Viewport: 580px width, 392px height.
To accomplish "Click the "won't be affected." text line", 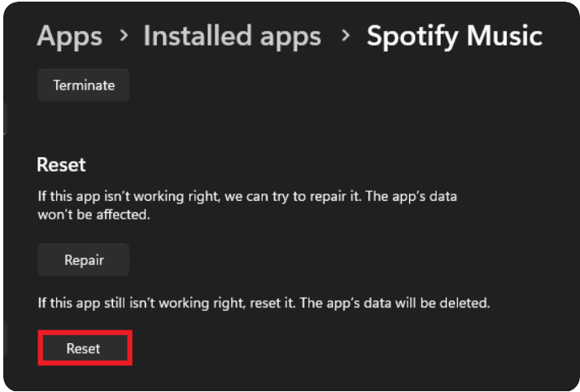I will [x=94, y=215].
